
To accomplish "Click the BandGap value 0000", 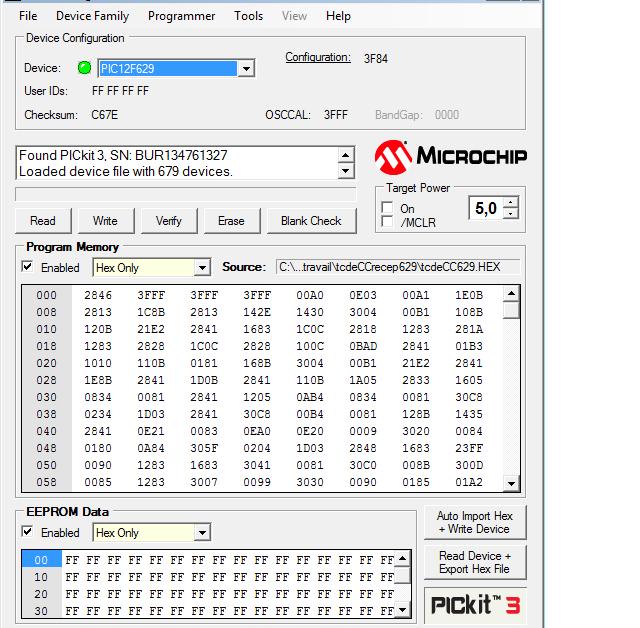I will (447, 115).
